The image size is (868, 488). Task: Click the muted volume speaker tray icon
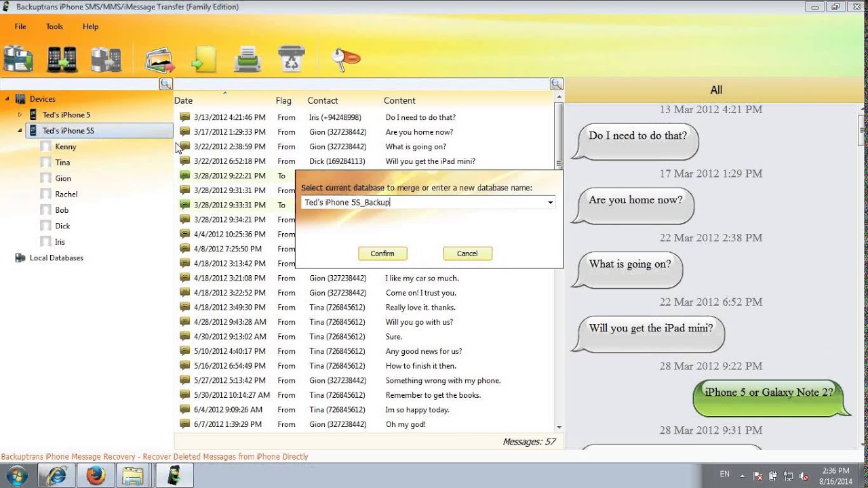(804, 476)
